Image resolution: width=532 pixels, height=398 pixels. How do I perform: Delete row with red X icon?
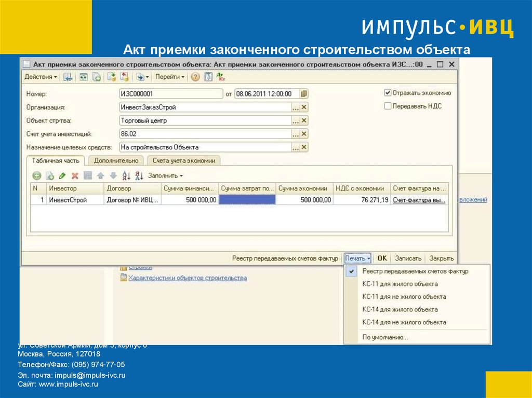(x=75, y=175)
